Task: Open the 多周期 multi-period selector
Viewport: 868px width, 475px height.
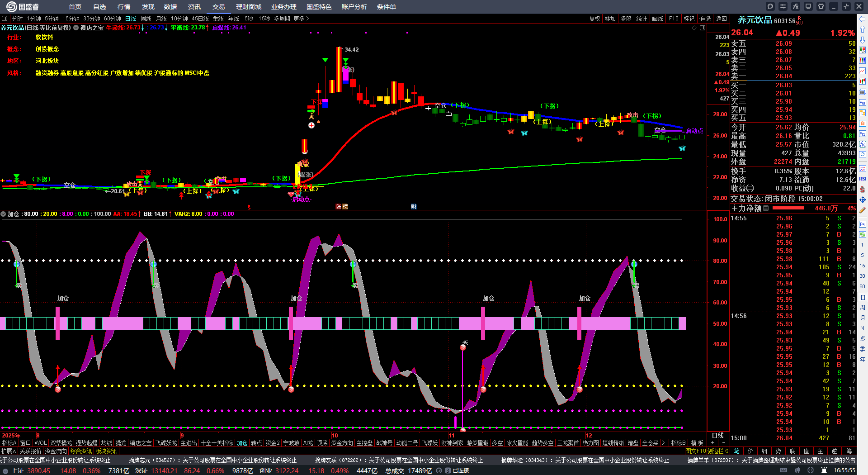Action: [282, 19]
